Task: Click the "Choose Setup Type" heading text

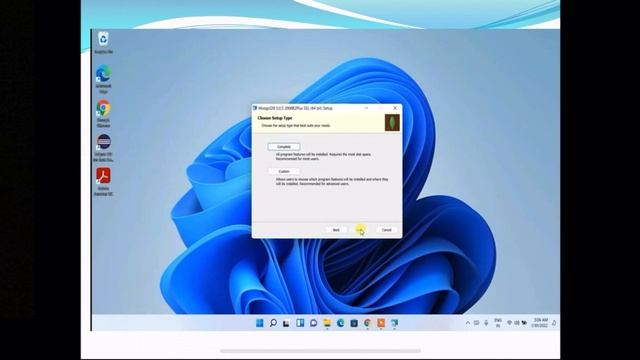Action: 275,118
